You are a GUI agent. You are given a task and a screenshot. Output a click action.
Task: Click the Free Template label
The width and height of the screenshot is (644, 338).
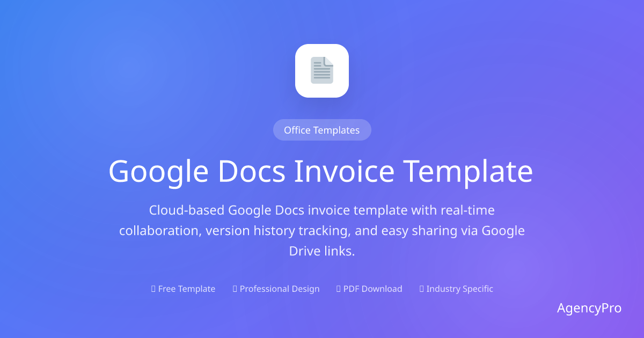point(184,289)
